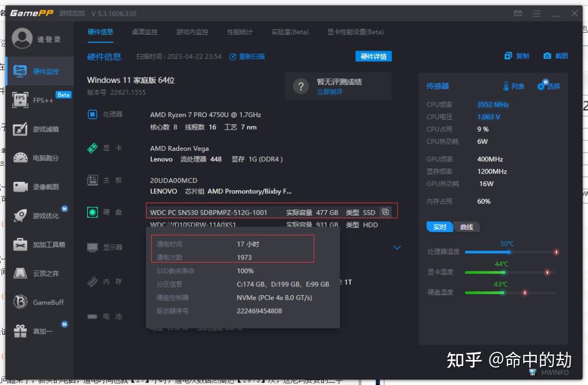Image resolution: width=588 pixels, height=385 pixels.
Task: Click the mail icon in title bar
Action: 518,14
